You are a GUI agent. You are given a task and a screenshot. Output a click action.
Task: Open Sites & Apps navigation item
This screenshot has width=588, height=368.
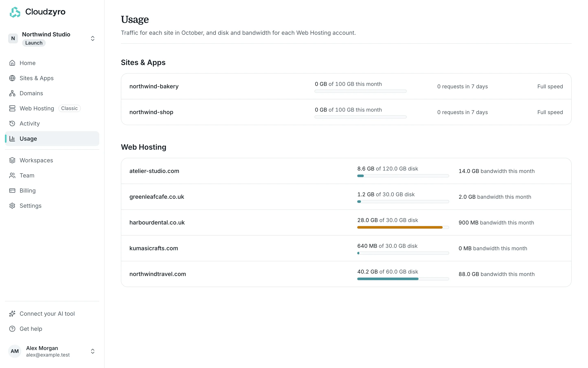(x=52, y=78)
